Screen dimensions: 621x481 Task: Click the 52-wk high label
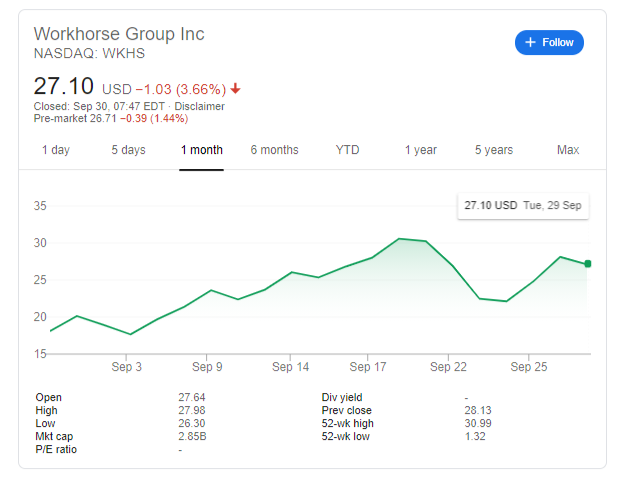click(x=347, y=423)
